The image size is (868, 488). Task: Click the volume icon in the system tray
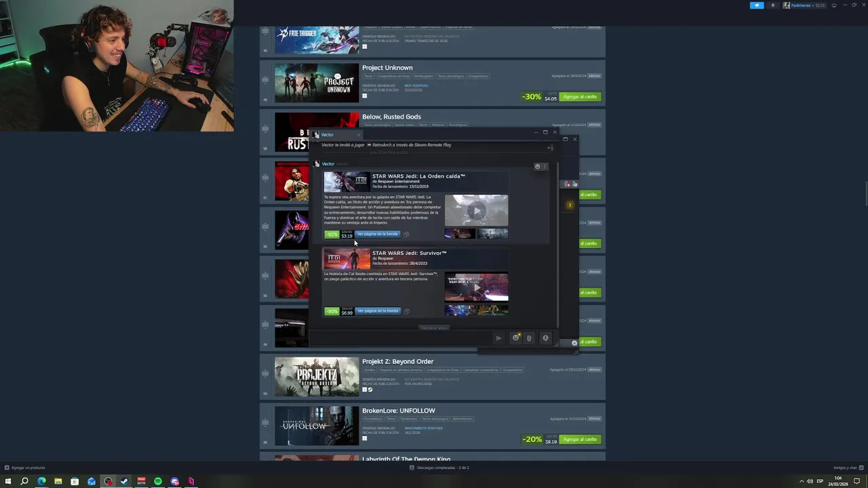[x=810, y=481]
